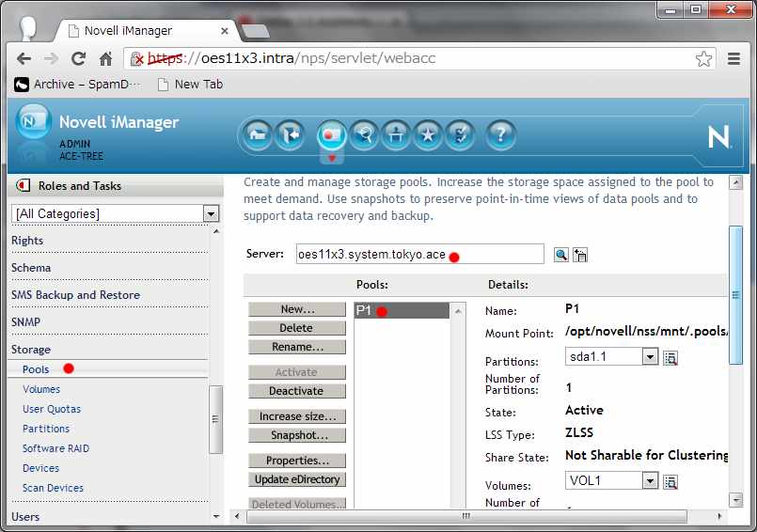Click the browser reload icon
The width and height of the screenshot is (757, 532).
click(x=78, y=59)
